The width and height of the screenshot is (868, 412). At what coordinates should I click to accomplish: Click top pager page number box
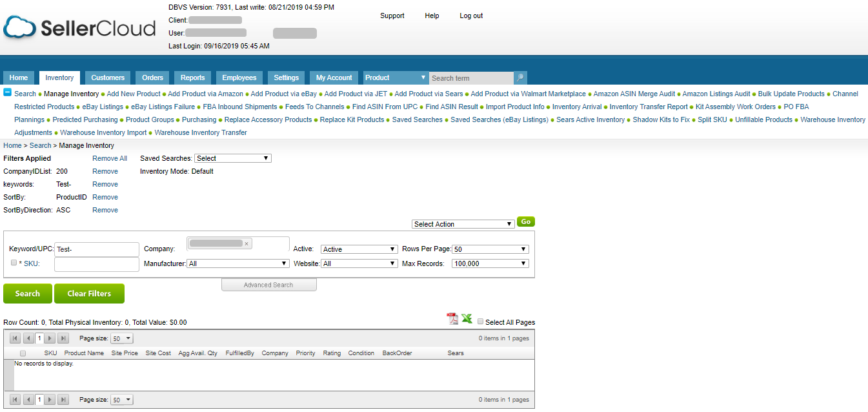pyautogui.click(x=39, y=338)
